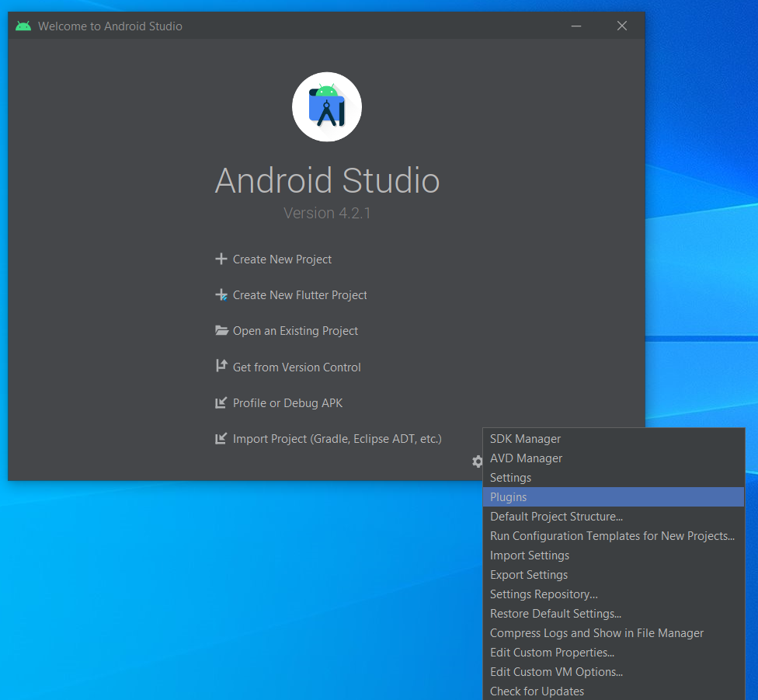
Task: Click the version control arrow icon
Action: [x=221, y=366]
